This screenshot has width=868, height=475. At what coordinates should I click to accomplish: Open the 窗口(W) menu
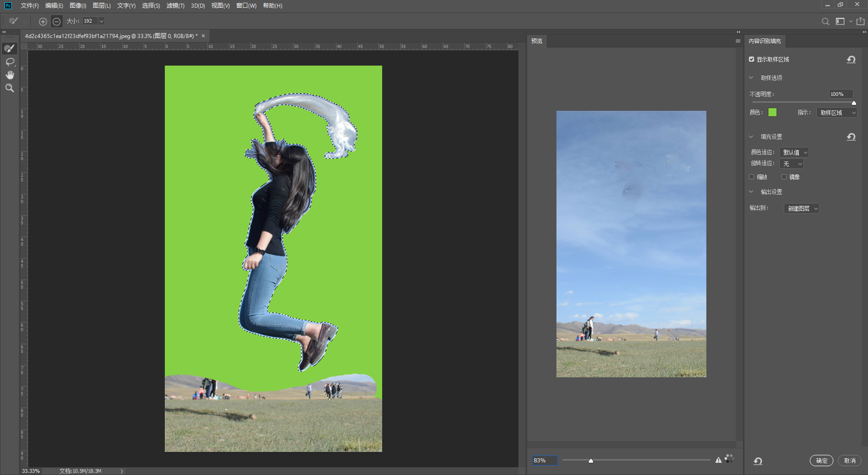point(246,6)
